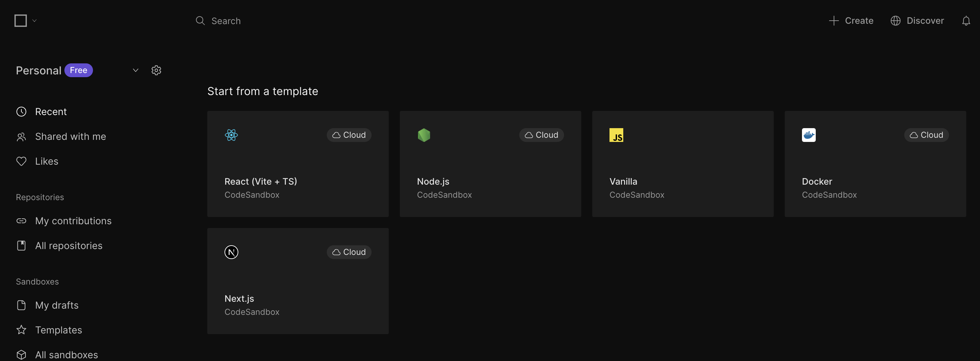Toggle the Cloud badge on the Docker template

click(x=926, y=135)
